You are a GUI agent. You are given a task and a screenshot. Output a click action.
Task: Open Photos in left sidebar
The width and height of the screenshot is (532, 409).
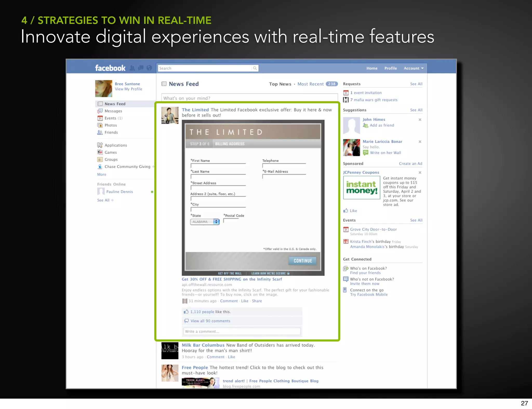[111, 125]
